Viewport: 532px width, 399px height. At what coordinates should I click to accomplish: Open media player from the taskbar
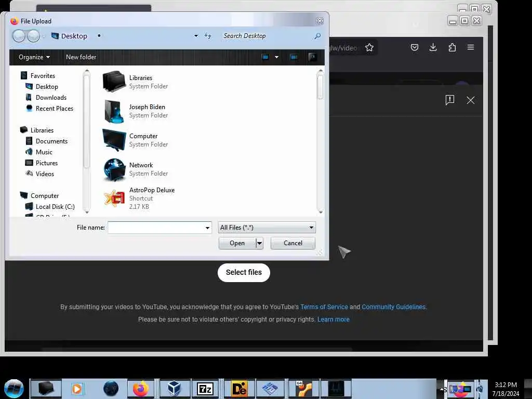77,389
